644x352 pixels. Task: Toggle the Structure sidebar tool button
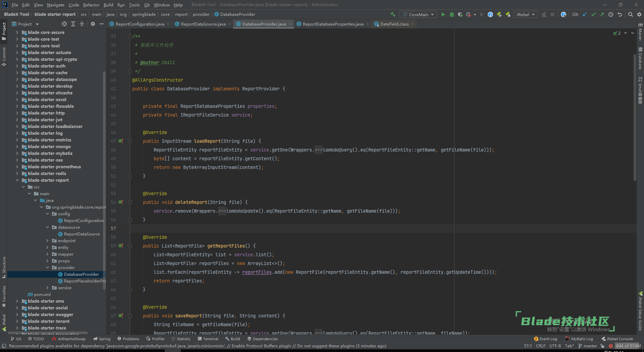point(4,267)
